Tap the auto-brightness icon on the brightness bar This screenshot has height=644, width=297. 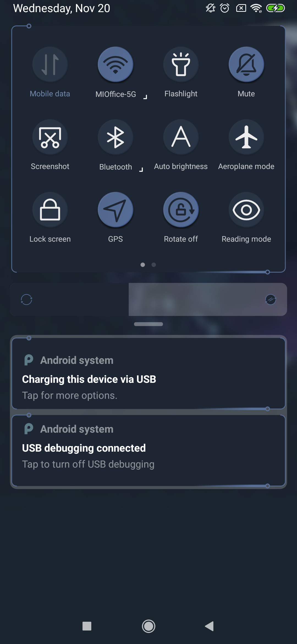point(271,299)
